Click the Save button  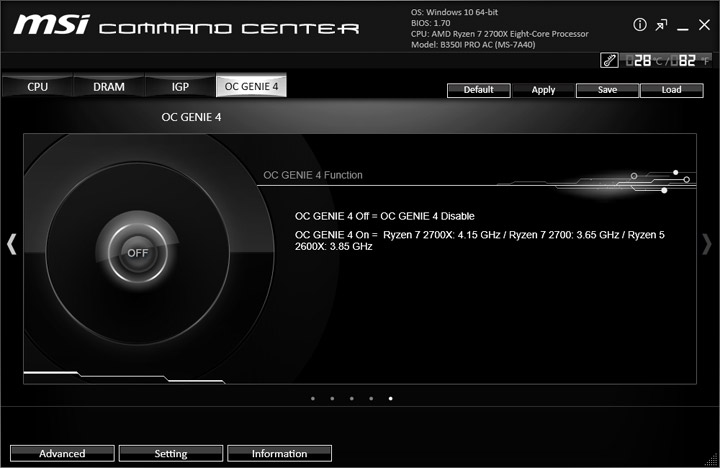[607, 90]
